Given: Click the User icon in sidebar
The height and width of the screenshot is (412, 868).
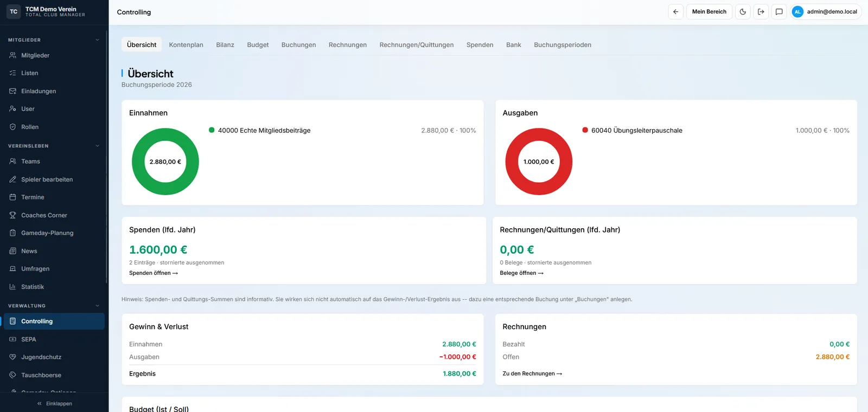Looking at the screenshot, I should (12, 109).
